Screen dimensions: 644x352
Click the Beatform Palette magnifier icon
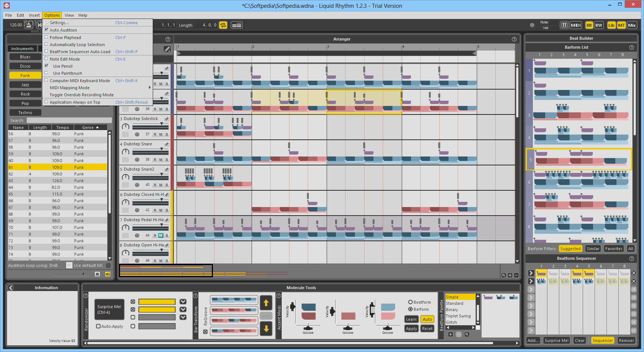[467, 334]
